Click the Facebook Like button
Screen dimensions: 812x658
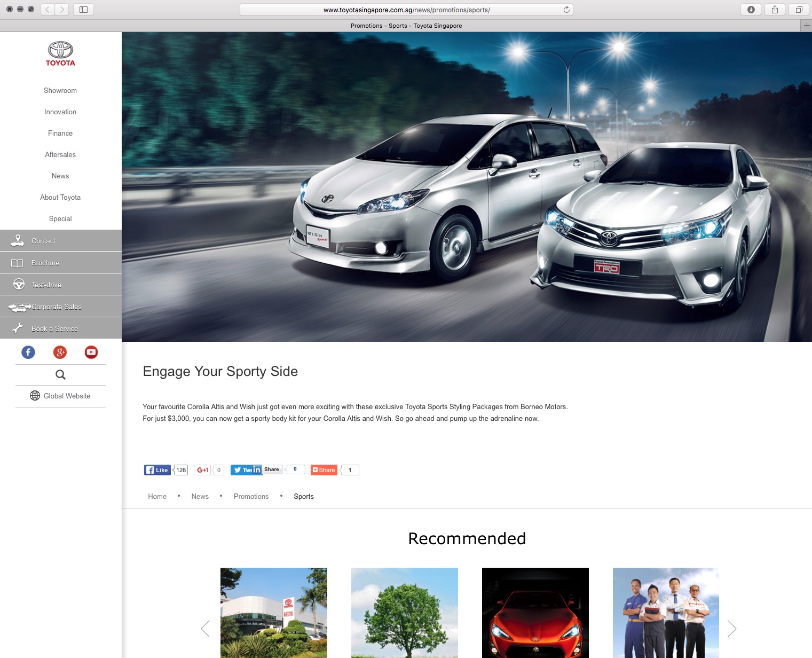pos(157,470)
